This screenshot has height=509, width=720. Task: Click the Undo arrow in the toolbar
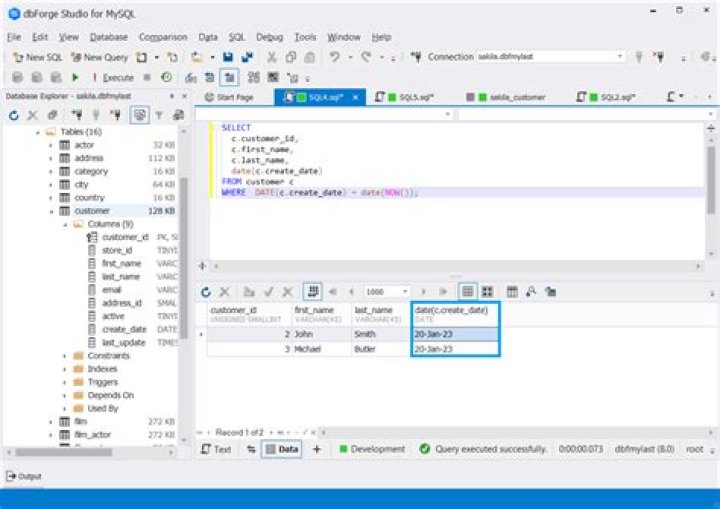pyautogui.click(x=335, y=57)
